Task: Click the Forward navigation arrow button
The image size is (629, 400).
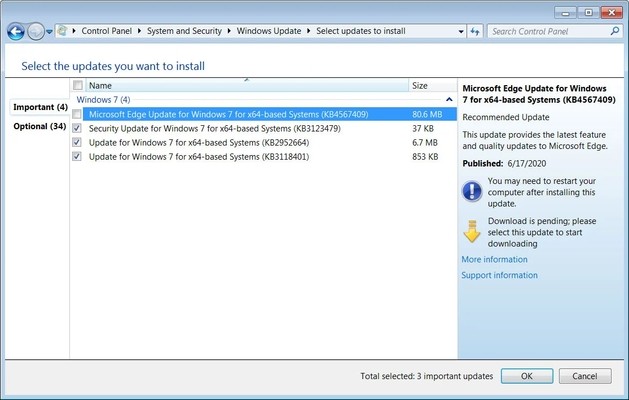Action: tap(36, 31)
